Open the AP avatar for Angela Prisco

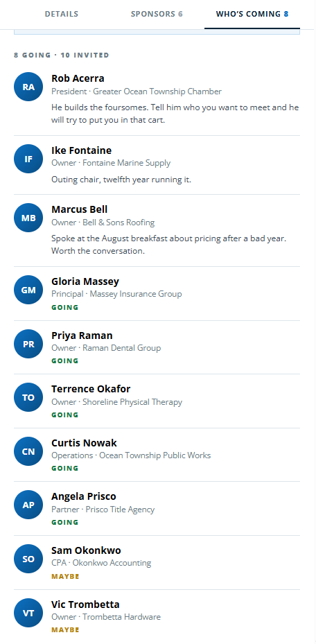[x=28, y=505]
